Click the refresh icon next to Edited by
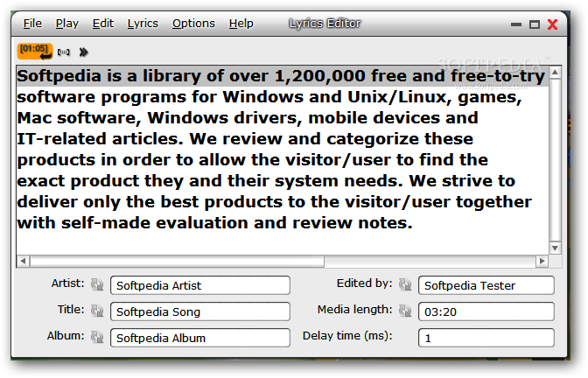This screenshot has width=588, height=378. coord(405,284)
